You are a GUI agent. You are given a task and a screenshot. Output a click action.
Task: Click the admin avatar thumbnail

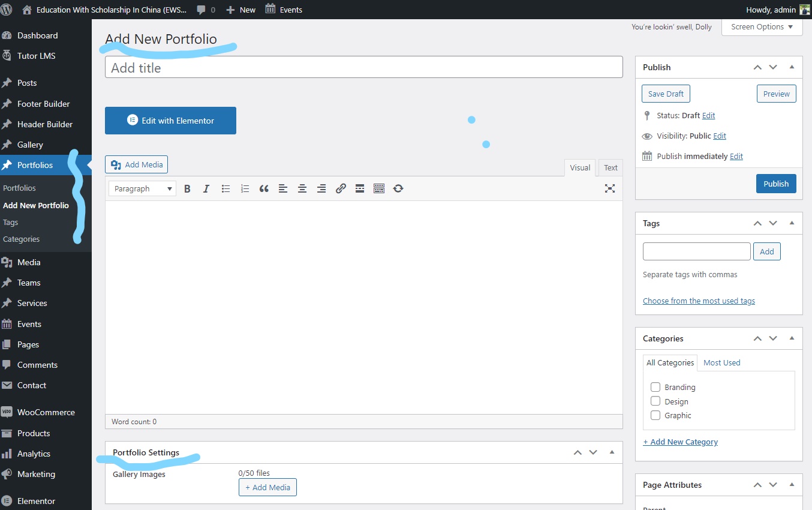(804, 10)
